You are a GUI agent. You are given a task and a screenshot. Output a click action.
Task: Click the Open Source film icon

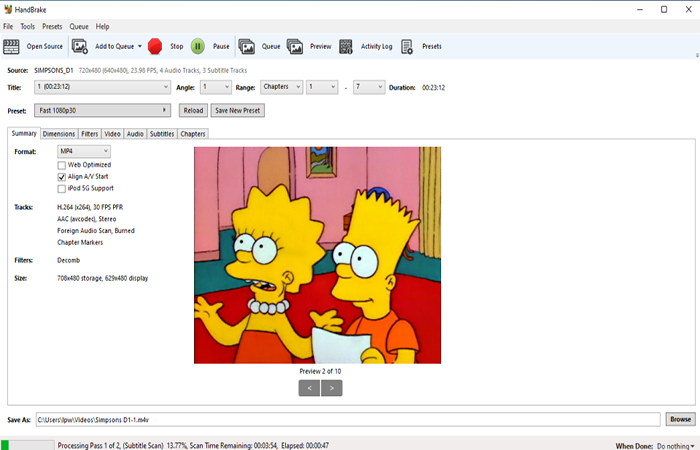coord(11,46)
